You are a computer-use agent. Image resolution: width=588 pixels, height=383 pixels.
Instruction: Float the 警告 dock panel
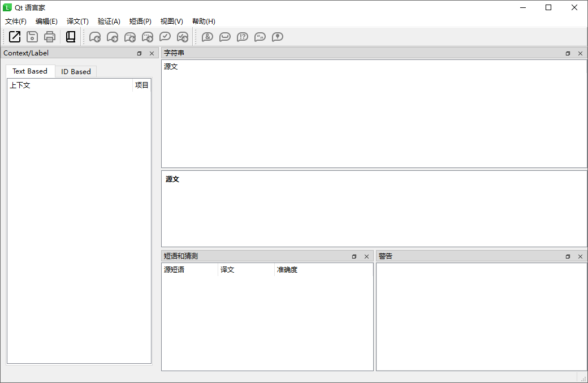[568, 257]
